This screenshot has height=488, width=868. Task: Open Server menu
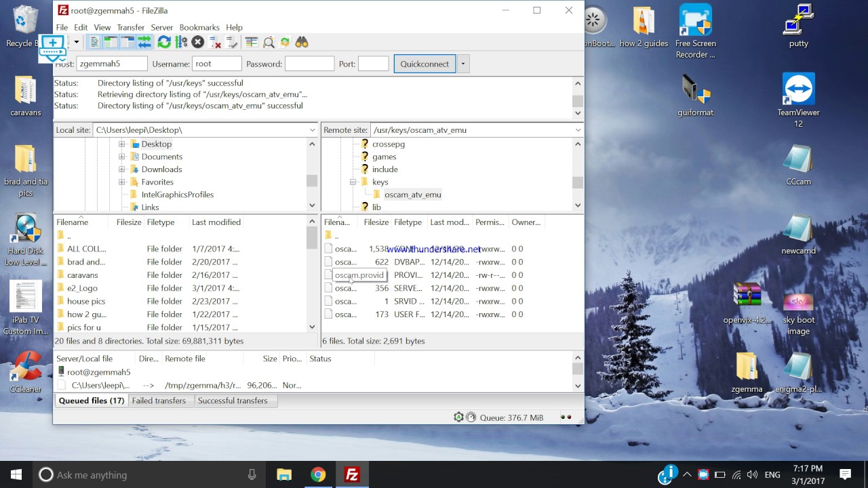pyautogui.click(x=161, y=27)
